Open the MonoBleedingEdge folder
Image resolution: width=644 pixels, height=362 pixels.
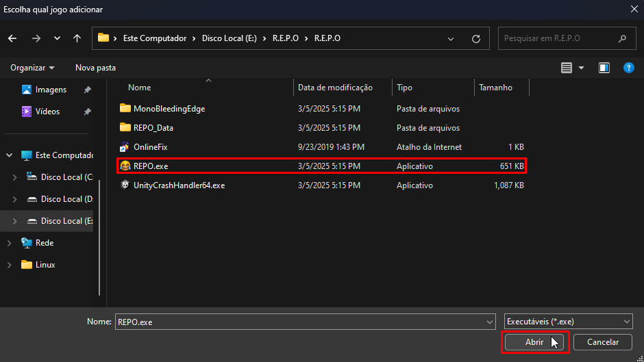169,109
